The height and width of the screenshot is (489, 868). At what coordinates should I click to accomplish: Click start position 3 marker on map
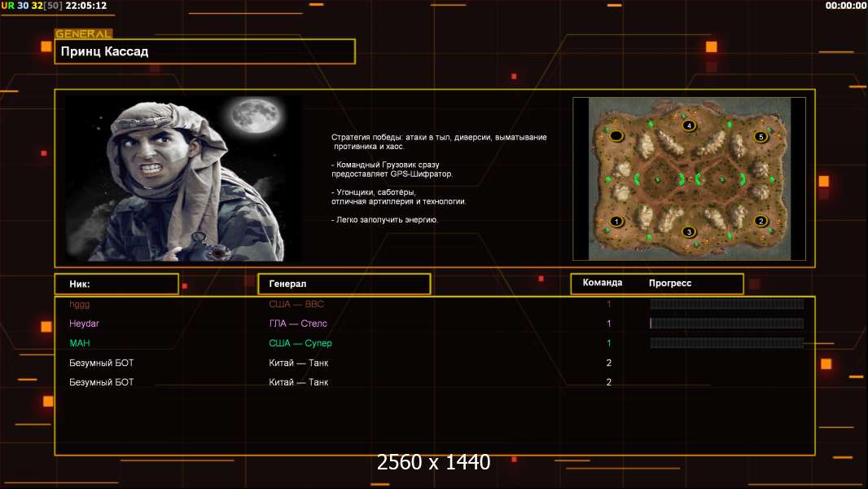(689, 231)
